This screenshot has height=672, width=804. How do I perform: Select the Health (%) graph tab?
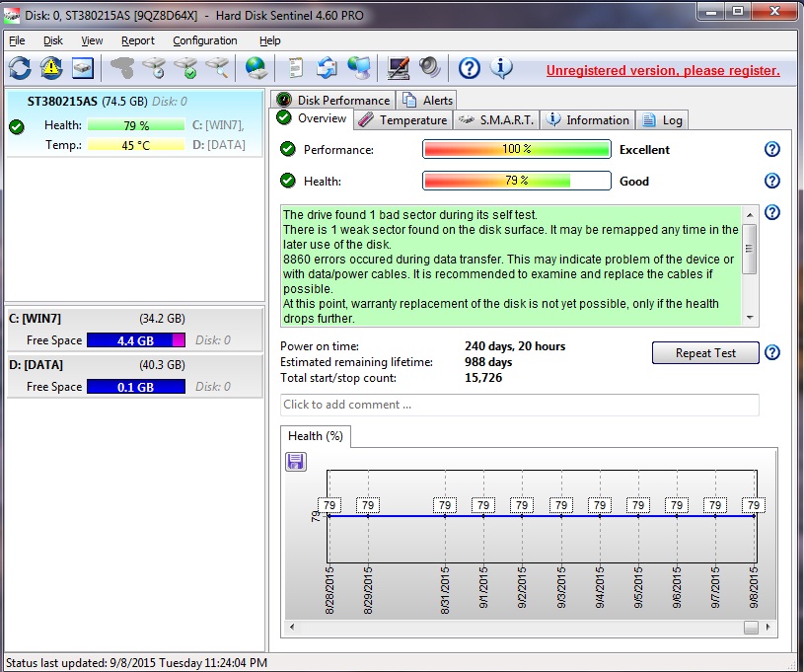(316, 436)
